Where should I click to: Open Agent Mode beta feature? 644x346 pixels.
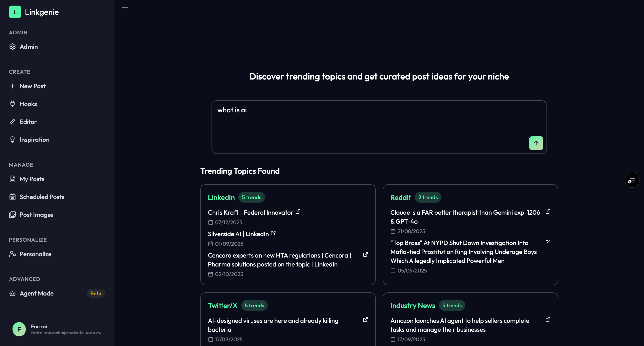point(36,293)
